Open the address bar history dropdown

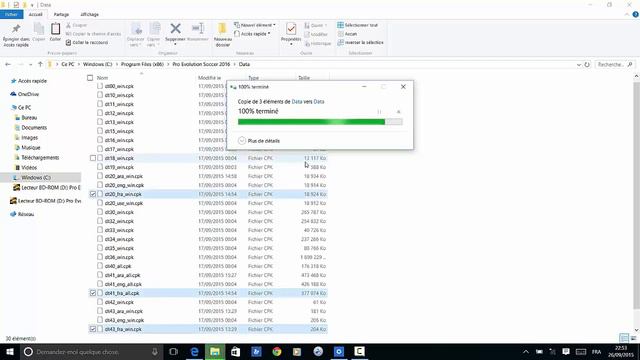(x=578, y=64)
